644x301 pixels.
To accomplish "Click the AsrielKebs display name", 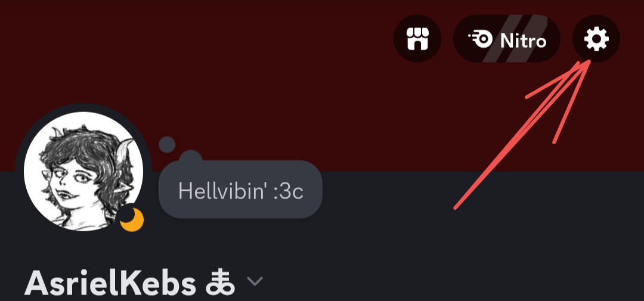I will point(110,283).
